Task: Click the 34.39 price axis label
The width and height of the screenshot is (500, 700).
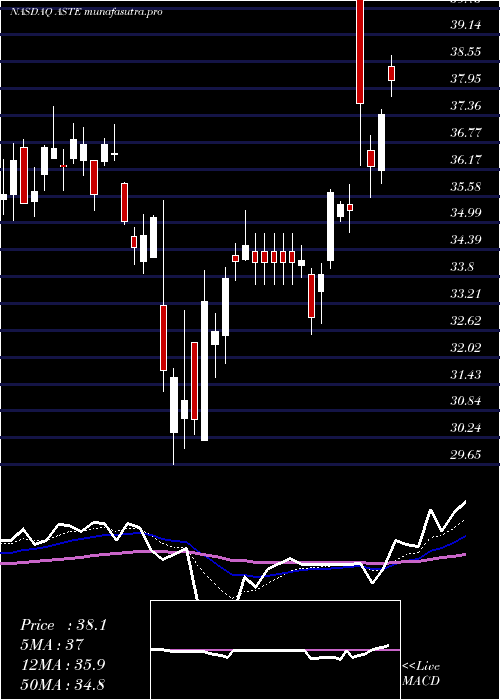Action: (x=465, y=240)
